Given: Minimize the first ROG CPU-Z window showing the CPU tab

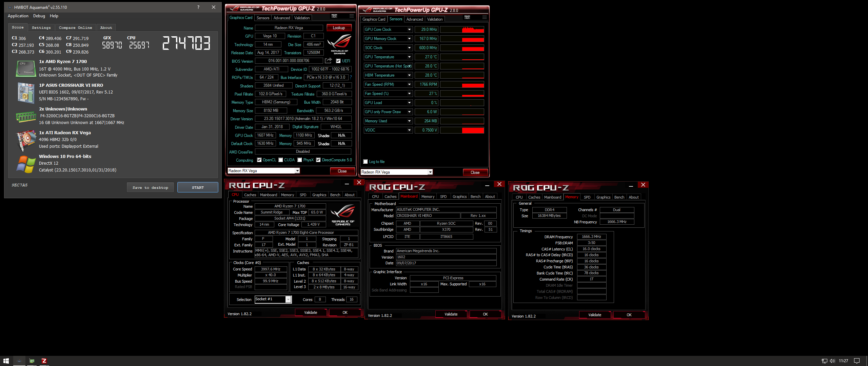Looking at the screenshot, I should point(347,184).
